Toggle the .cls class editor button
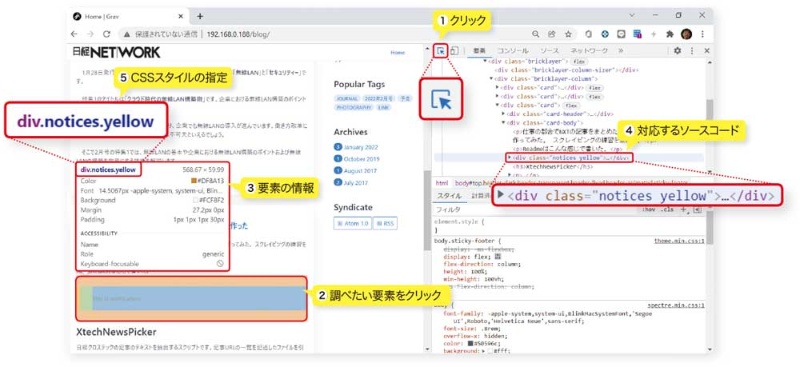This screenshot has height=367, width=800. coord(667,209)
